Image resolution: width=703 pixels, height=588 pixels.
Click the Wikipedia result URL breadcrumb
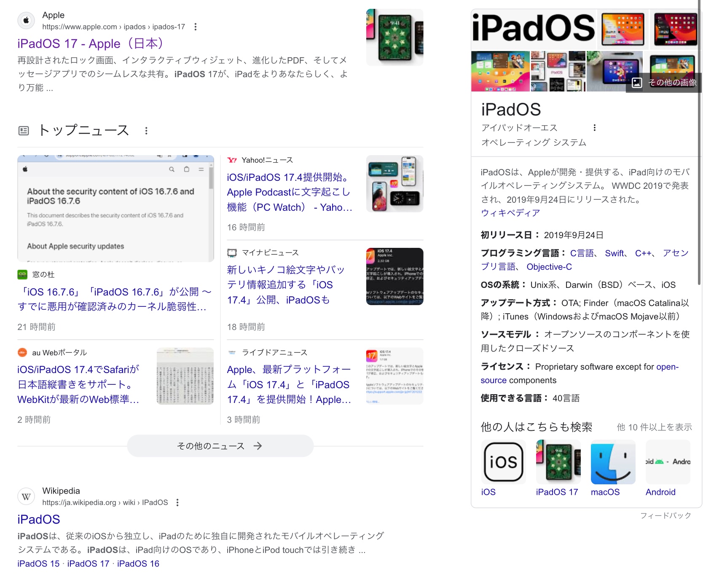(x=105, y=502)
